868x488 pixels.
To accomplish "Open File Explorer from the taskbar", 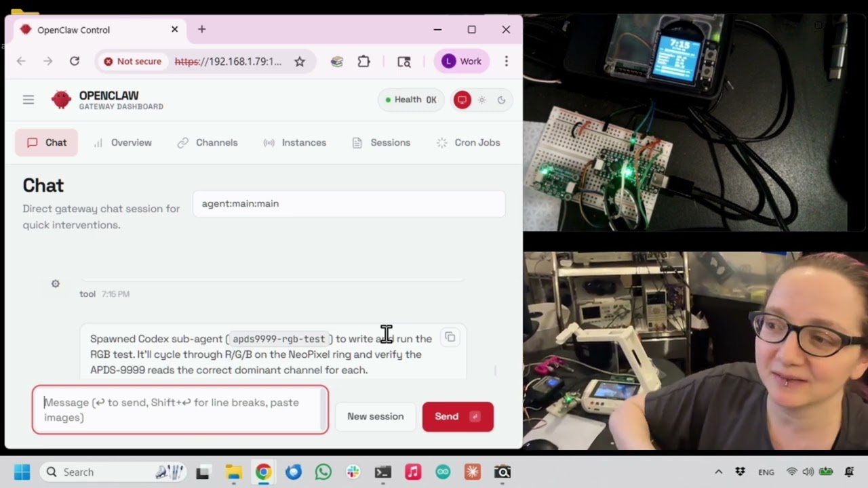I will point(233,472).
